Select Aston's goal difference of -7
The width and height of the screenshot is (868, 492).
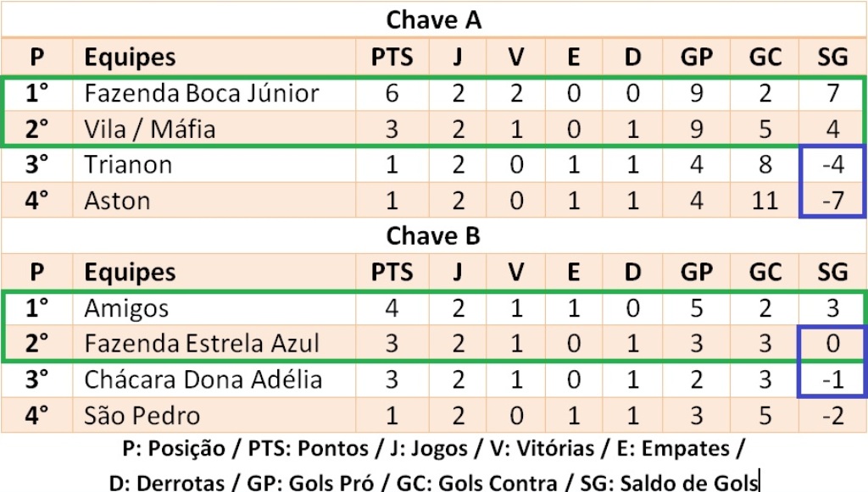832,202
